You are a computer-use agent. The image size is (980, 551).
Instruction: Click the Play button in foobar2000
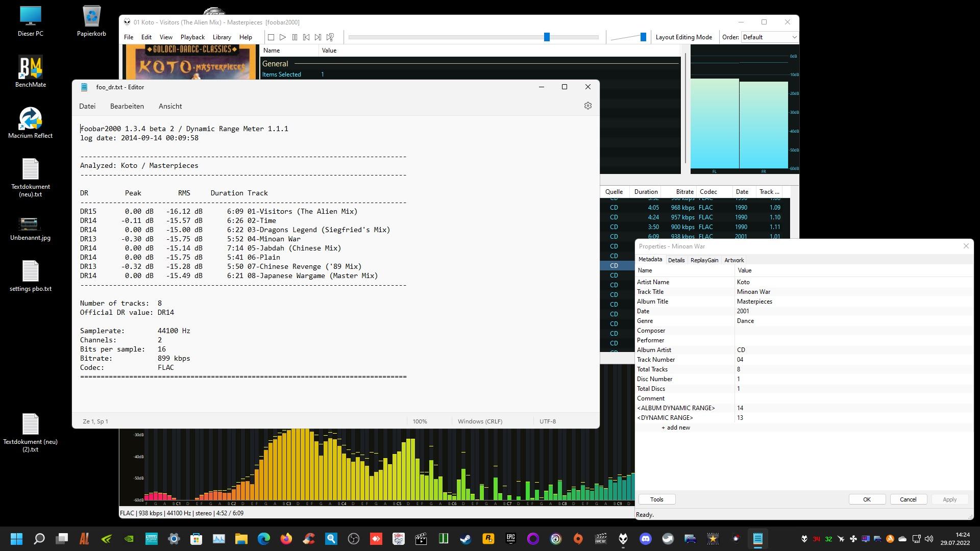point(283,37)
